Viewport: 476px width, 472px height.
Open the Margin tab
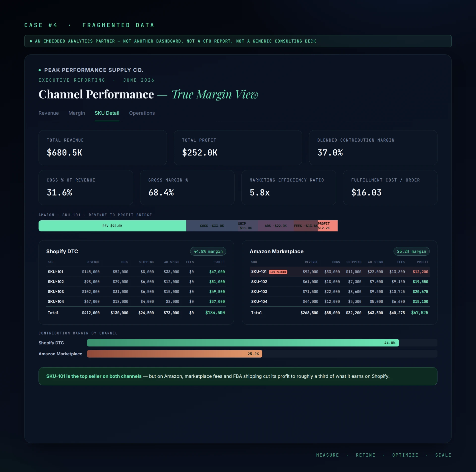click(77, 113)
